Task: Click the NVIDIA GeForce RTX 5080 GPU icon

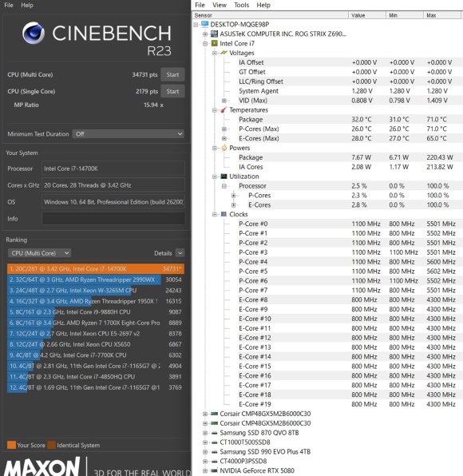Action: (214, 470)
